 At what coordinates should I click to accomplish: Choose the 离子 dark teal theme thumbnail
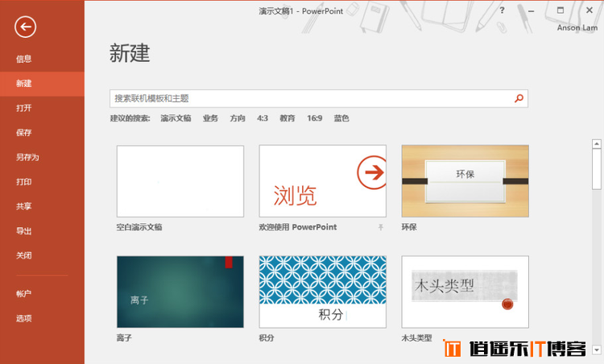tap(180, 292)
